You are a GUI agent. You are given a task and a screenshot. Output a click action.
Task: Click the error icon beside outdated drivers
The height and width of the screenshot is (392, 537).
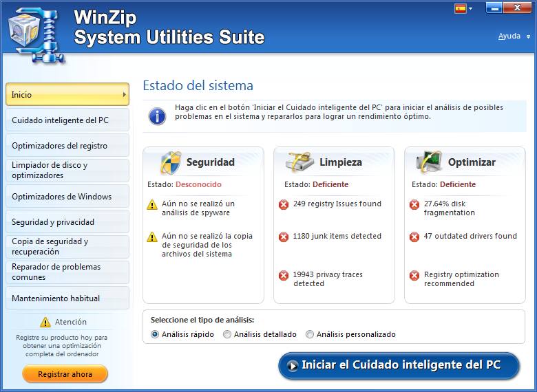coord(414,237)
